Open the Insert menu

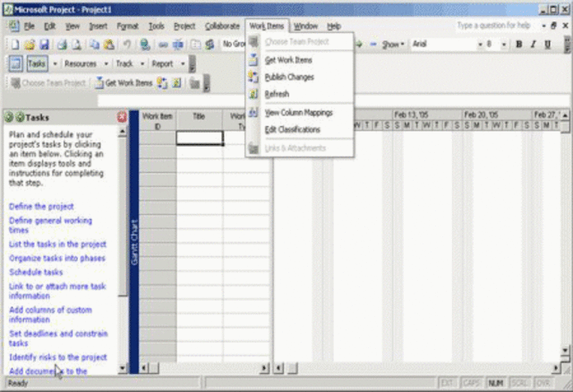[x=98, y=26]
